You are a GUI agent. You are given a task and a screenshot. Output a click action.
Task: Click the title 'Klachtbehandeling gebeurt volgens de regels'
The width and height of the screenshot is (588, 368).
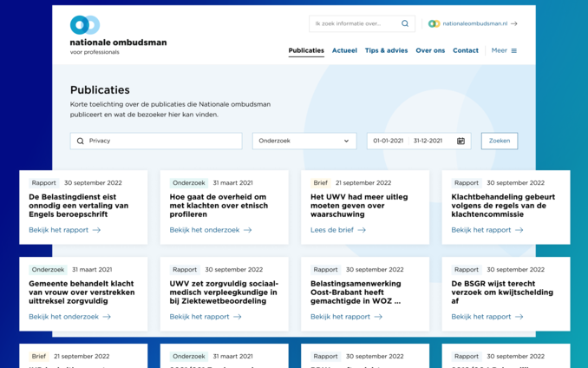click(503, 206)
